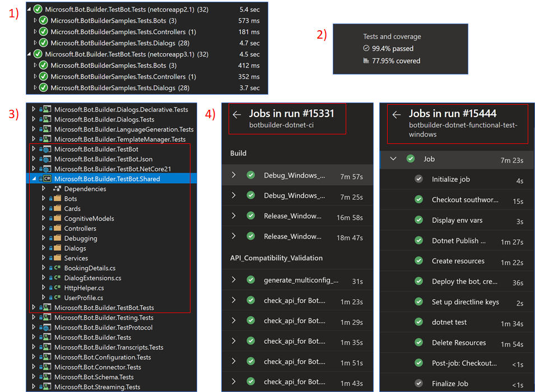Collapse the netcoreapp2.1 test group
The image size is (535, 392).
(29, 10)
